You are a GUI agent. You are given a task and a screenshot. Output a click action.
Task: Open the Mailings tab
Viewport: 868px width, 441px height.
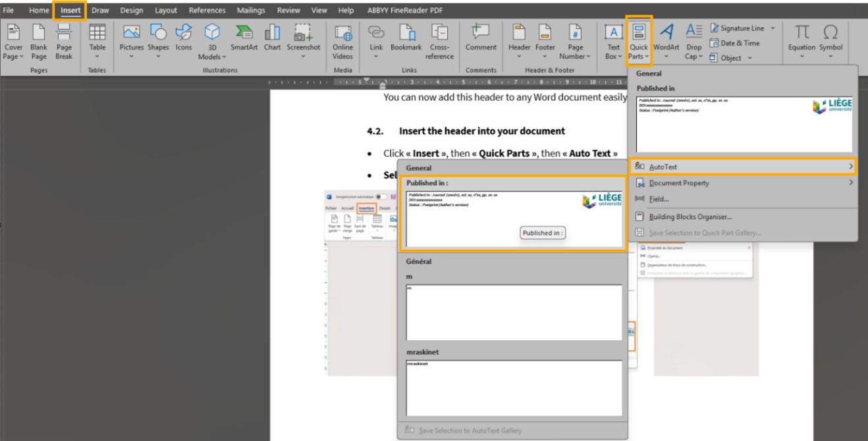(x=251, y=11)
